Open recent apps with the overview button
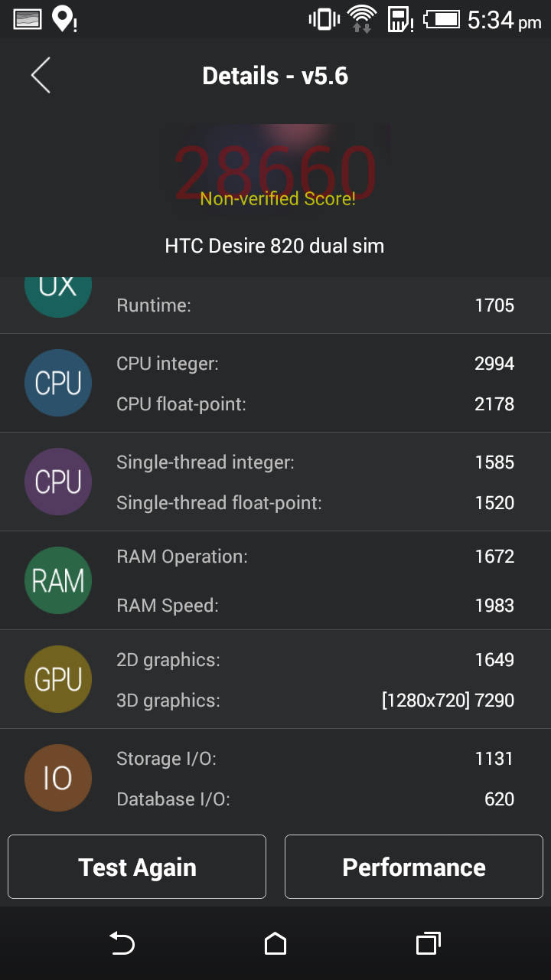This screenshot has width=551, height=980. point(429,944)
